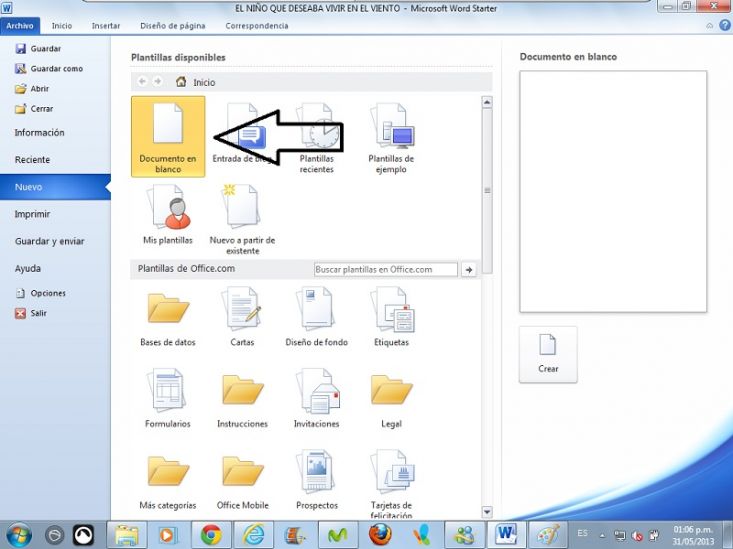
Task: Click the templates list scroll up arrow
Action: pyautogui.click(x=487, y=102)
